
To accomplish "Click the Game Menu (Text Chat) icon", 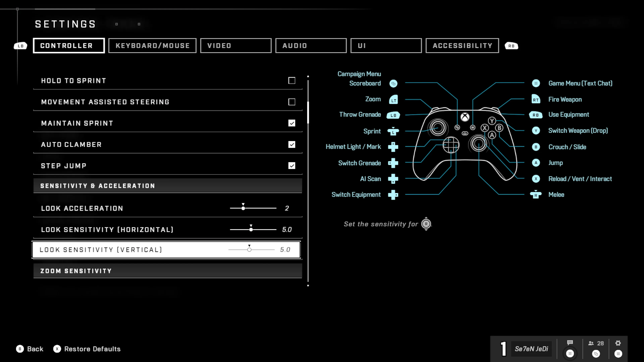I will pos(536,83).
